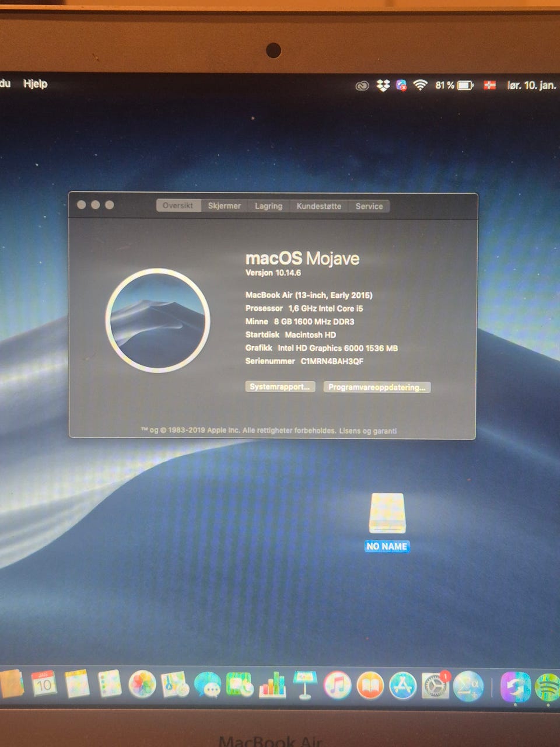Click the zoom button of the About window

109,205
